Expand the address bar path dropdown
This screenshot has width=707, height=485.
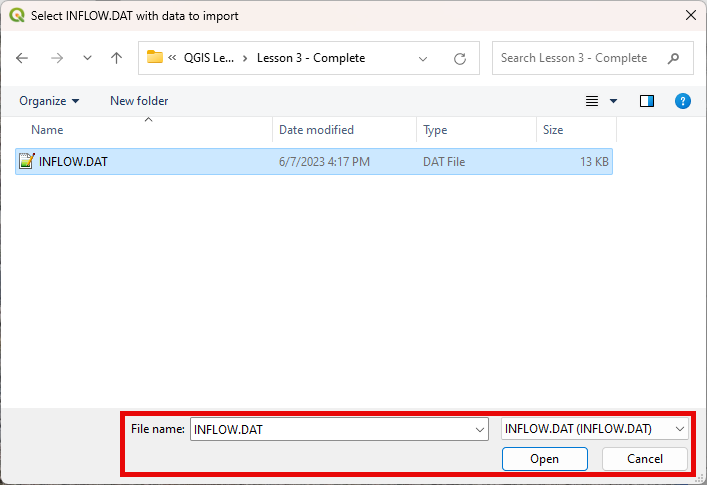[x=423, y=58]
